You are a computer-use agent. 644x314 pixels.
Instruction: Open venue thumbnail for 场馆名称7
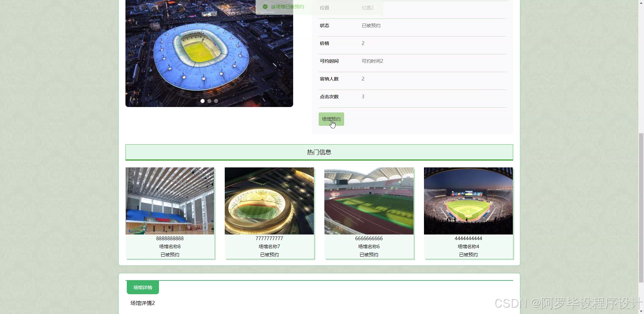click(269, 201)
